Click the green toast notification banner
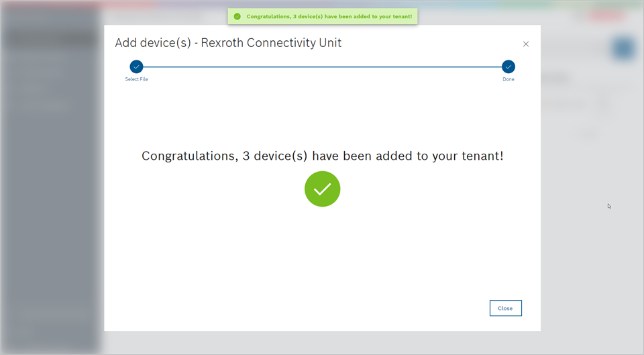The height and width of the screenshot is (355, 644). coord(323,16)
